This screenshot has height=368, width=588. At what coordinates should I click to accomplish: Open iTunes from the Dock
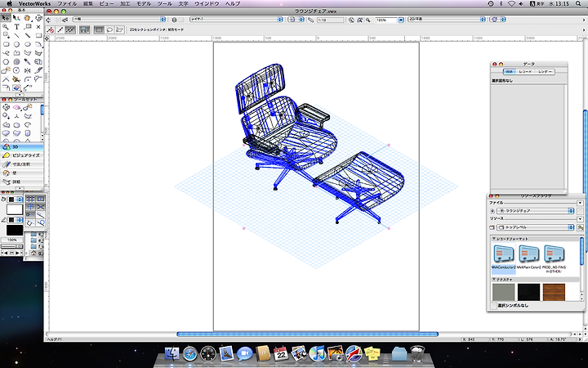tap(317, 354)
